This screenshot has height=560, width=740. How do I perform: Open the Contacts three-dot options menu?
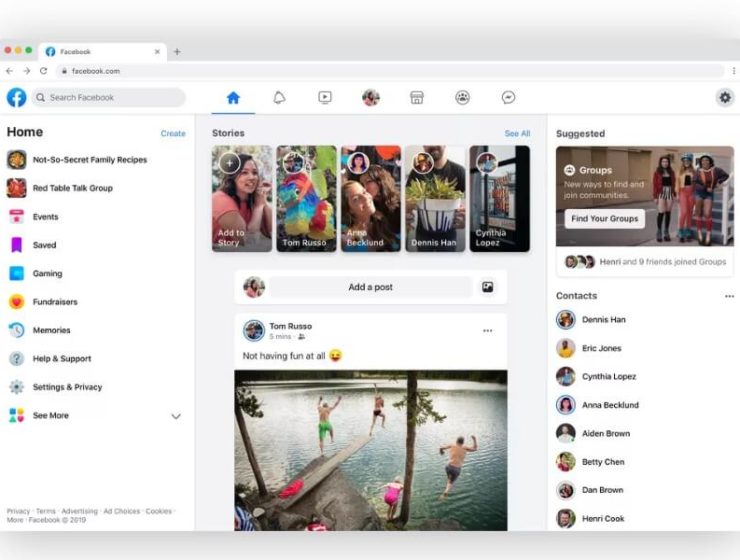coord(729,296)
